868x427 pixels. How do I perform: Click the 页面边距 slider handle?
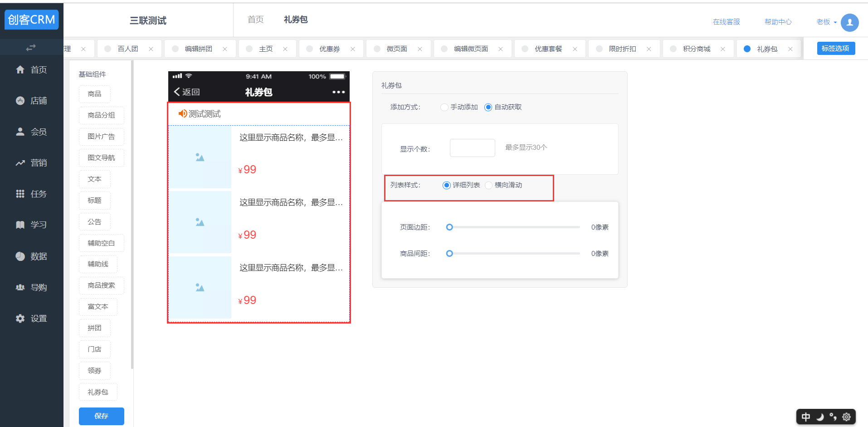449,227
